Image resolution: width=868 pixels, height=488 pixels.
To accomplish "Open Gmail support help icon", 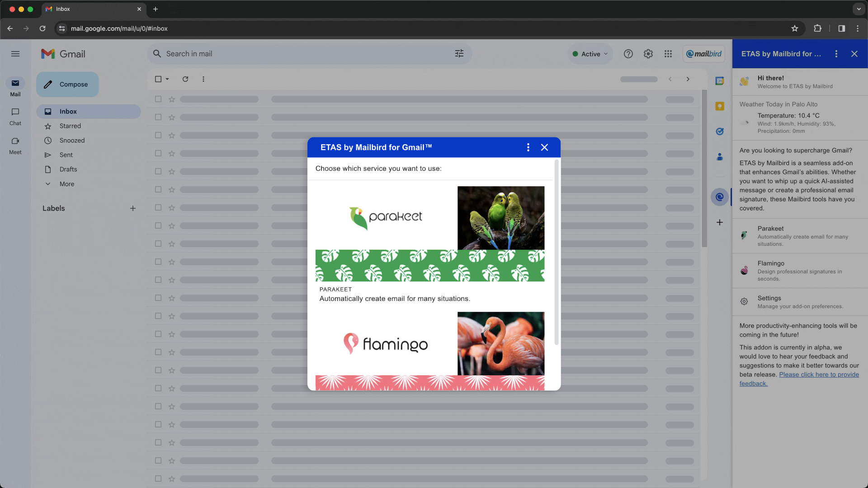I will coord(628,54).
